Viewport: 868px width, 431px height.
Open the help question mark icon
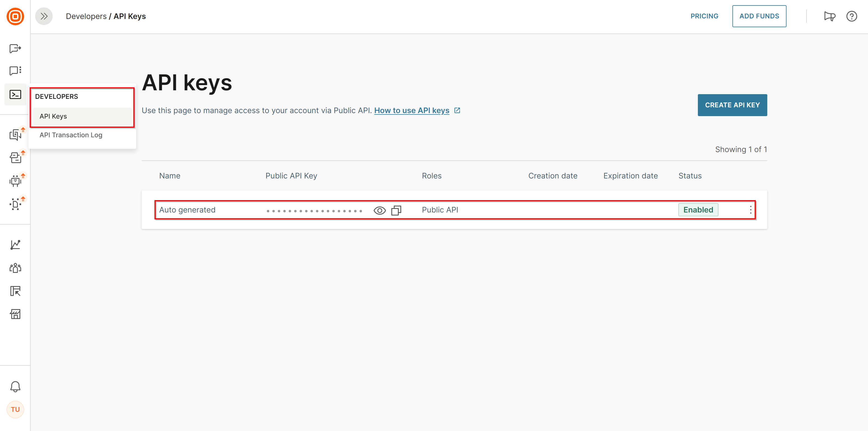852,16
